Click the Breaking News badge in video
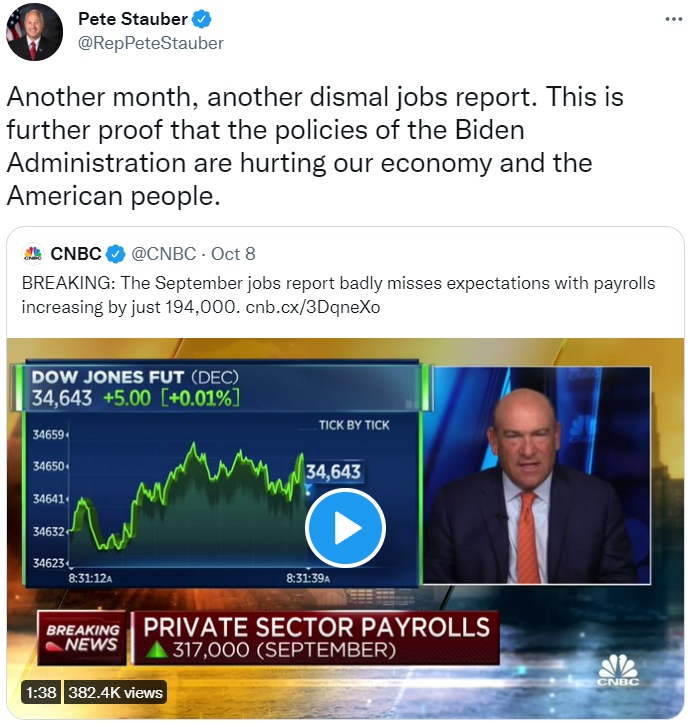 83,638
